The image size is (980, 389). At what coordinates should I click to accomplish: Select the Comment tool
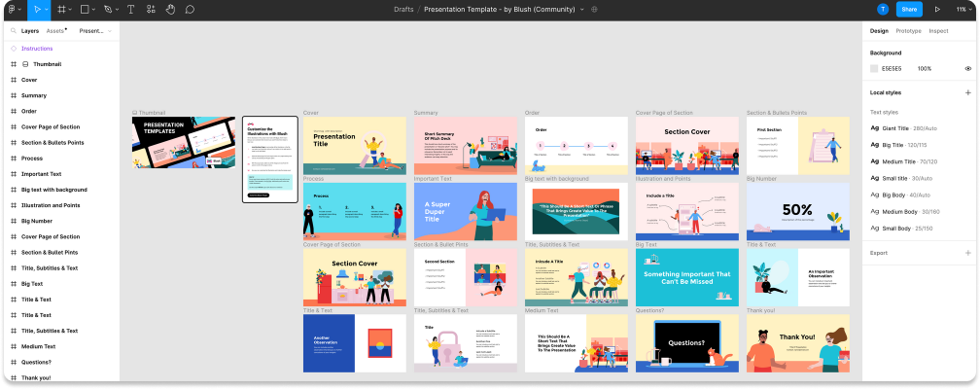point(190,10)
